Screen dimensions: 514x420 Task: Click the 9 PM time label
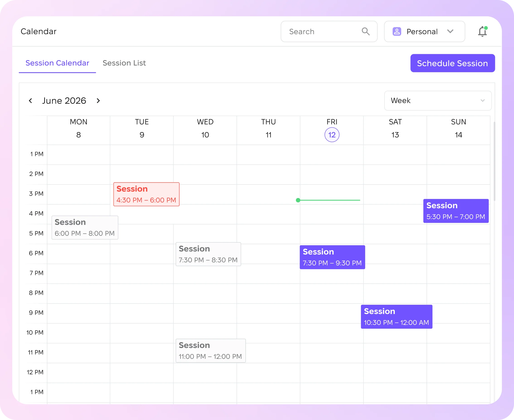pyautogui.click(x=36, y=313)
